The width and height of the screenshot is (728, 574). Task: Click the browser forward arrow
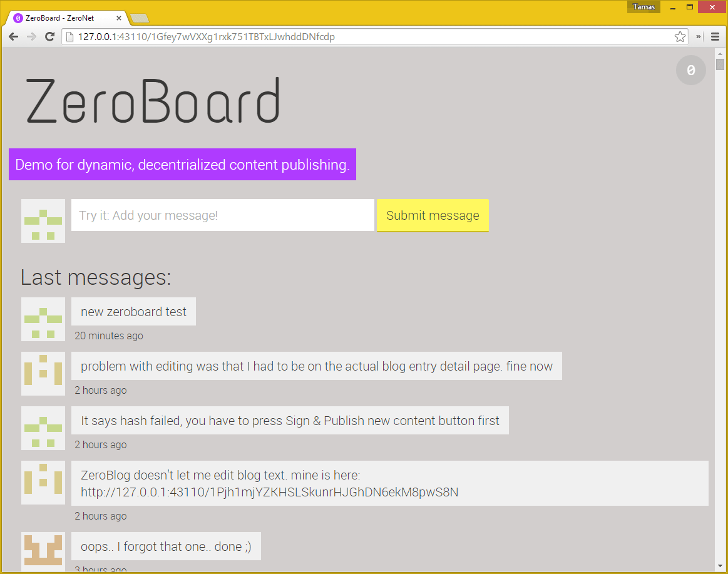point(31,37)
